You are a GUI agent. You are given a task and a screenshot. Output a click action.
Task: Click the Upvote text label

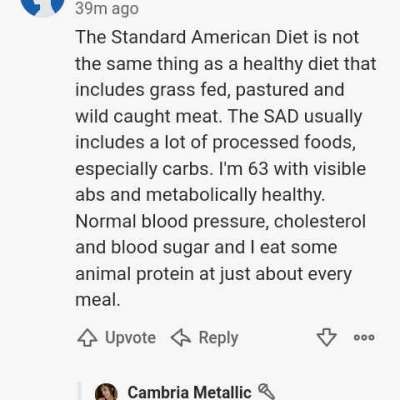(x=131, y=338)
